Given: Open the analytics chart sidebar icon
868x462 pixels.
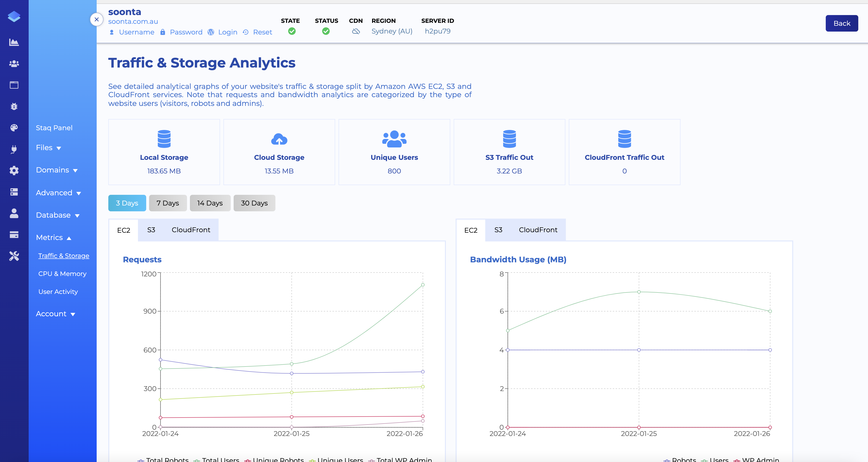Looking at the screenshot, I should 14,42.
